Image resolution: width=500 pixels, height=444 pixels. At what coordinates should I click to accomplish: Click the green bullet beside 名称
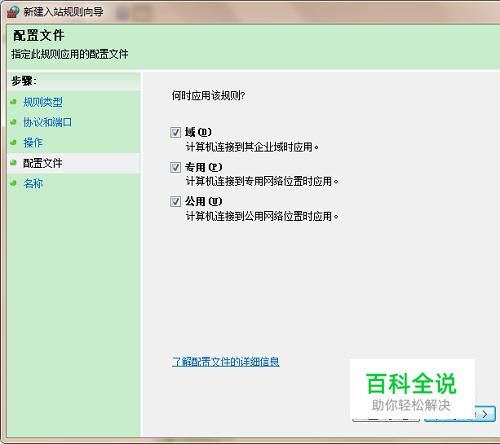tap(13, 183)
